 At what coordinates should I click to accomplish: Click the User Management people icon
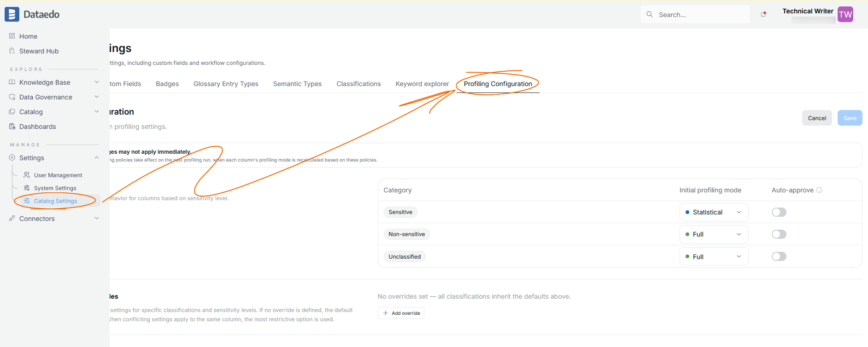point(27,175)
